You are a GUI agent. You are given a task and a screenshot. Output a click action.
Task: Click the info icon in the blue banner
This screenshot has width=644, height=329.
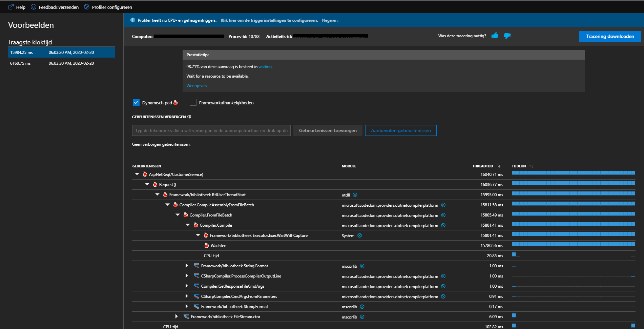click(x=133, y=20)
